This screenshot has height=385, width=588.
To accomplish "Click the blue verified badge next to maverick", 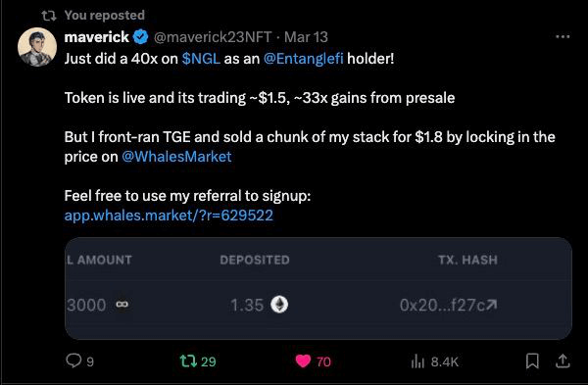I will (140, 37).
